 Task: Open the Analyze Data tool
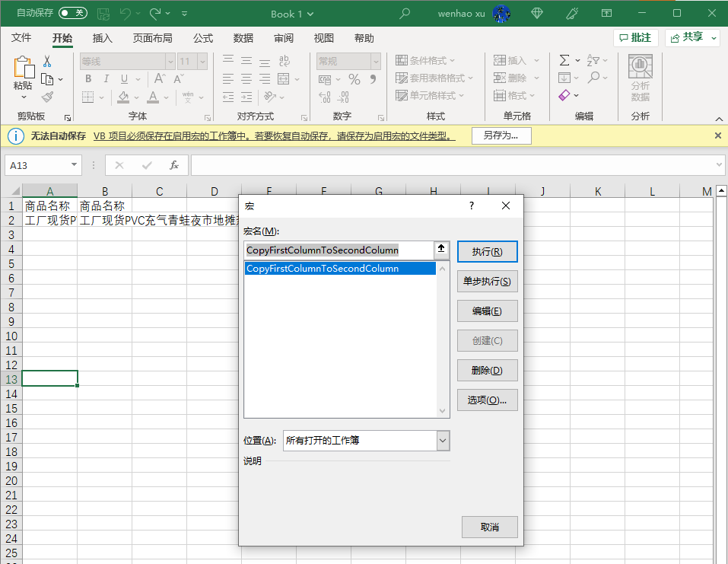click(x=640, y=78)
